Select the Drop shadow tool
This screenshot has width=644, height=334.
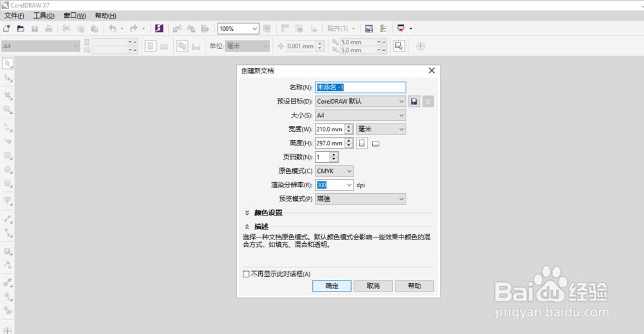(x=8, y=251)
